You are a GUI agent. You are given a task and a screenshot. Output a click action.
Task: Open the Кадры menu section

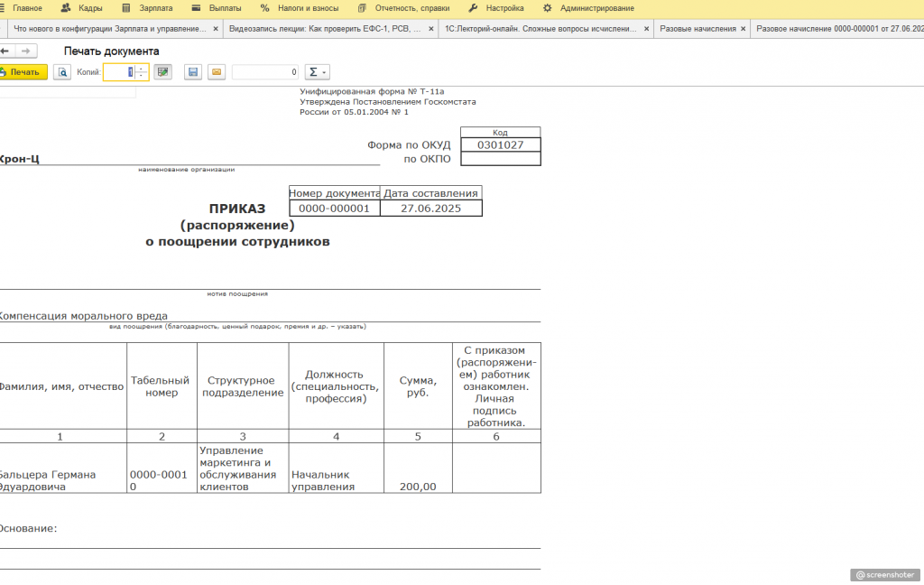90,8
